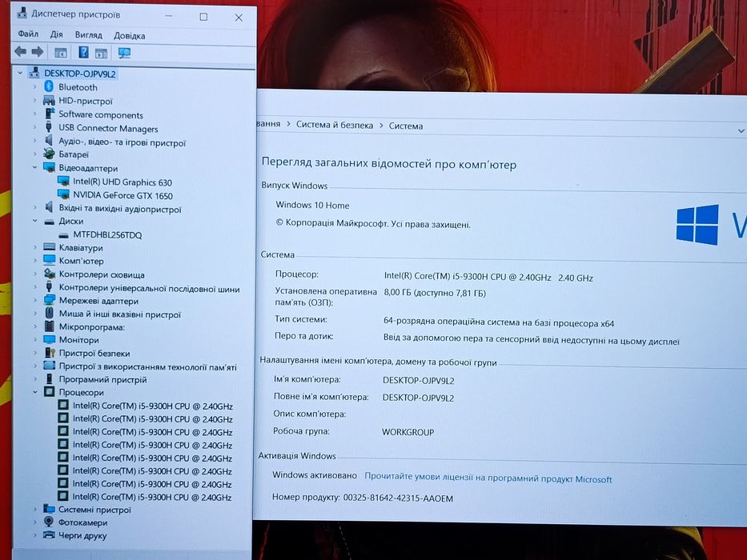
Task: Click the Scan for hardware changes monitor icon
Action: (124, 53)
